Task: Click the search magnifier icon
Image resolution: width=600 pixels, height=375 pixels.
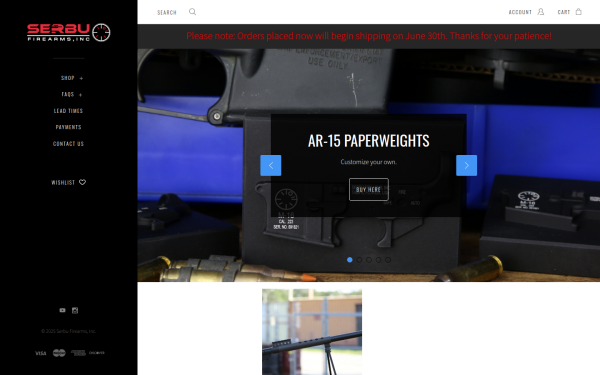Action: pos(192,12)
